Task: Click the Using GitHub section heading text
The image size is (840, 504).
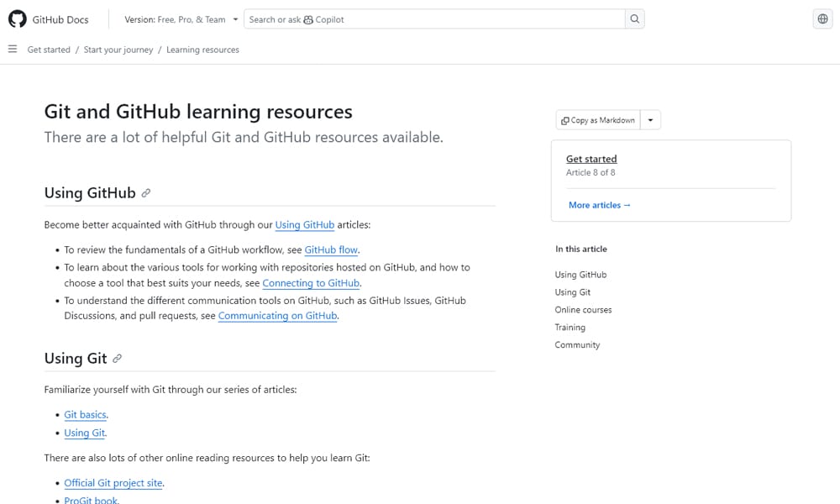Action: click(x=90, y=193)
